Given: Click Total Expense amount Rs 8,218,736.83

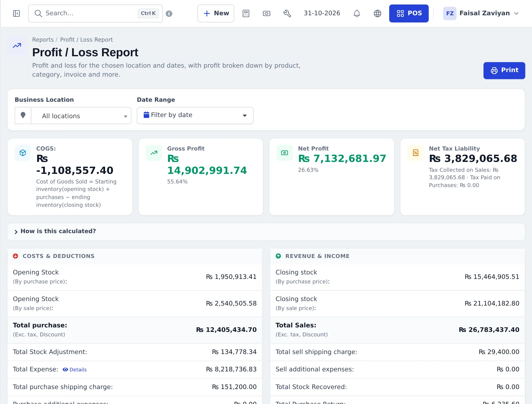Looking at the screenshot, I should (x=231, y=369).
